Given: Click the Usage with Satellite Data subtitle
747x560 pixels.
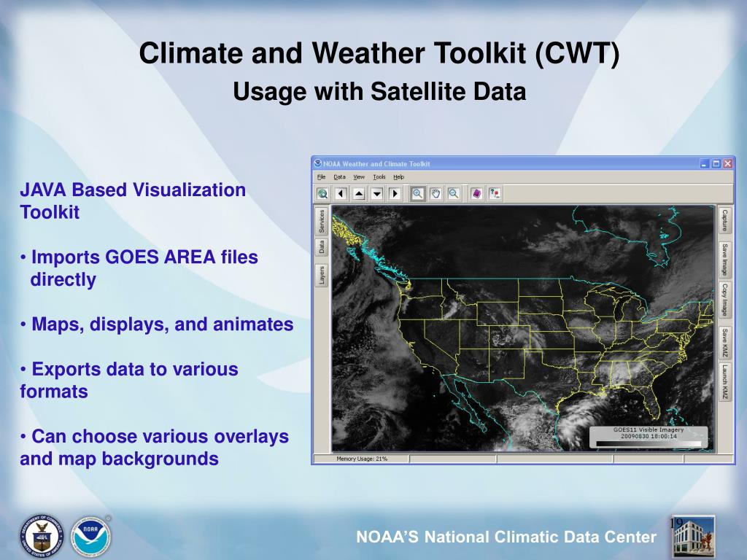Looking at the screenshot, I should pos(379,91).
